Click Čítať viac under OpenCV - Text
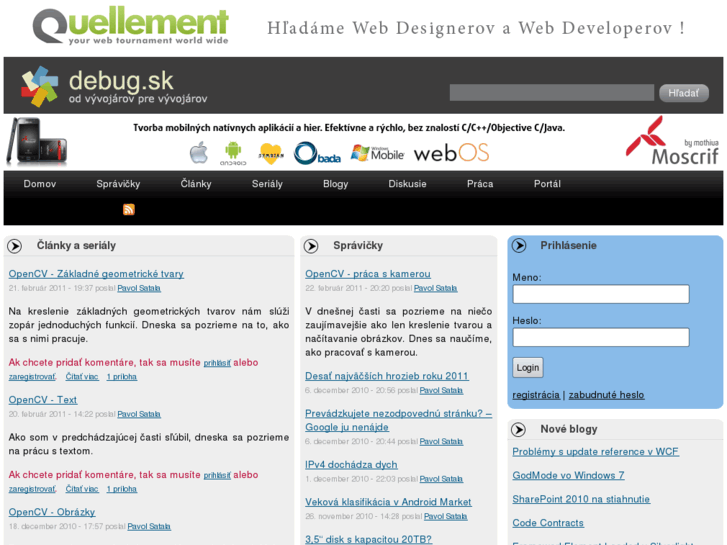727x545 pixels. (82, 489)
